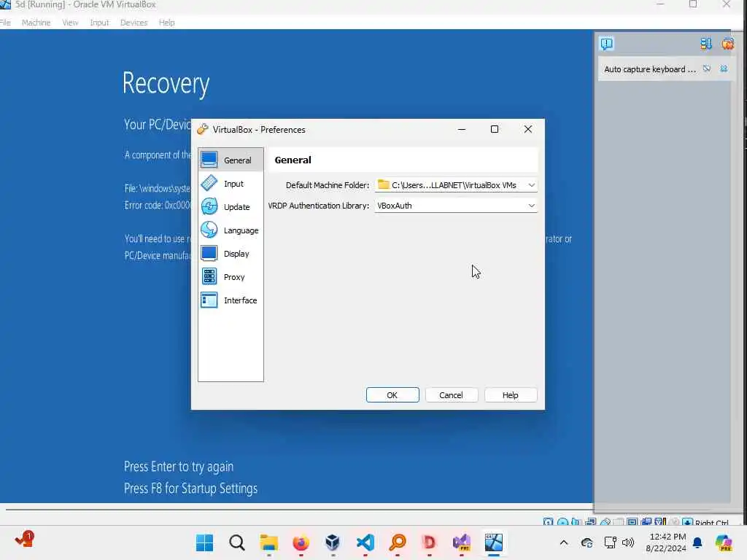This screenshot has width=747, height=560.
Task: Click don't-show-again icon on Auto capture notification
Action: 707,69
